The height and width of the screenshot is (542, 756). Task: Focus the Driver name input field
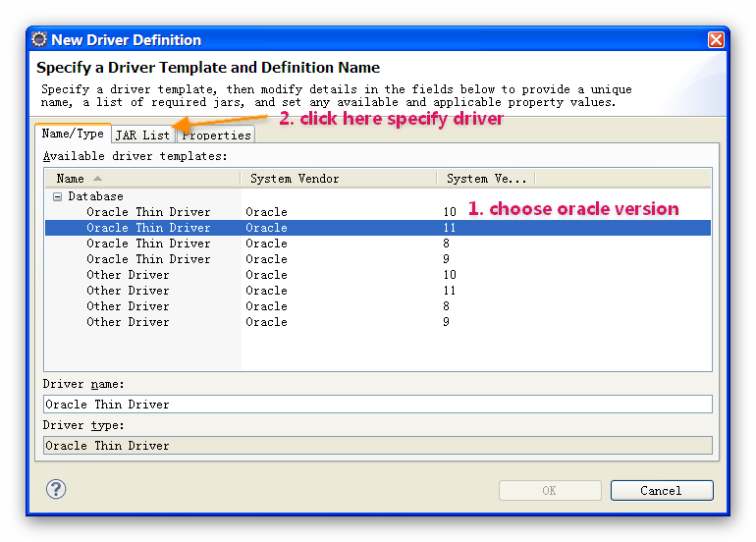378,405
